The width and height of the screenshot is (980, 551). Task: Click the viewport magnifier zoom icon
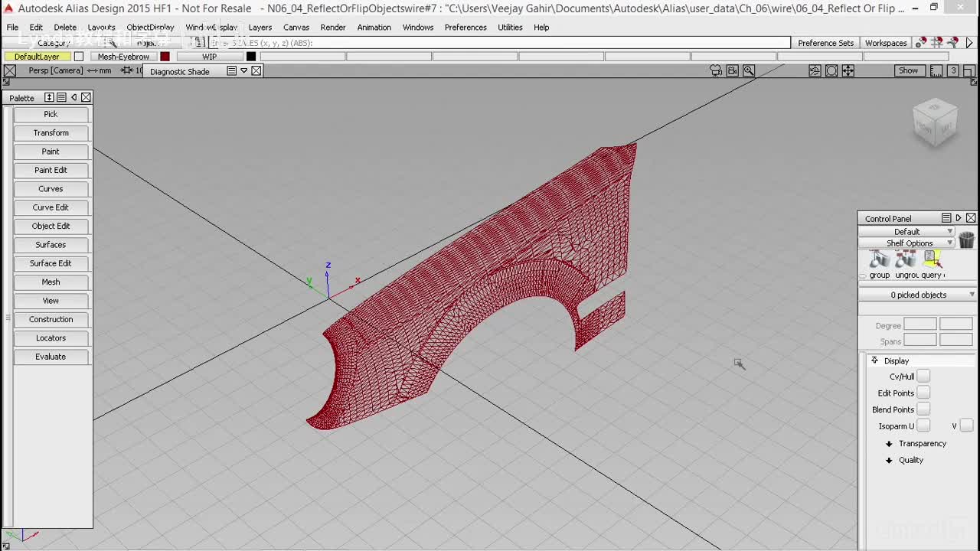[749, 70]
